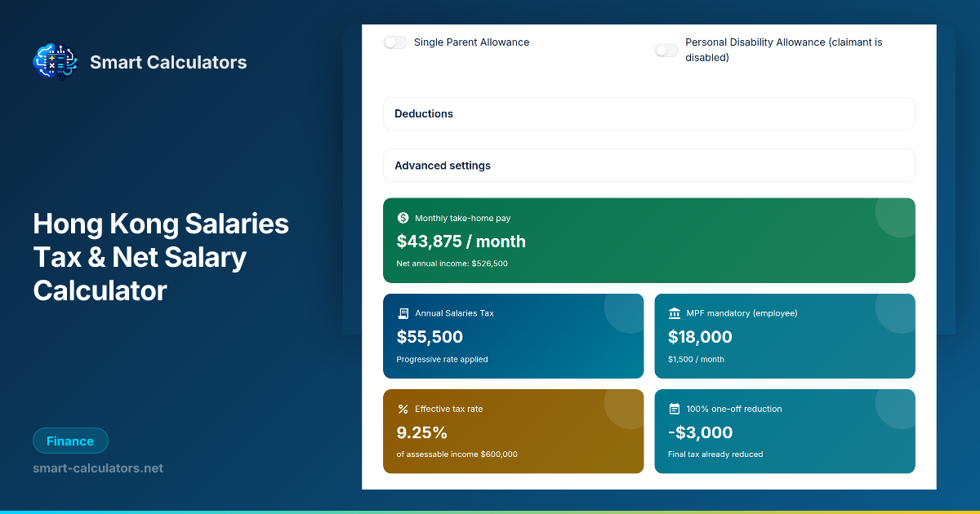This screenshot has height=514, width=980.
Task: Click the 100% one-off reduction label
Action: 734,409
